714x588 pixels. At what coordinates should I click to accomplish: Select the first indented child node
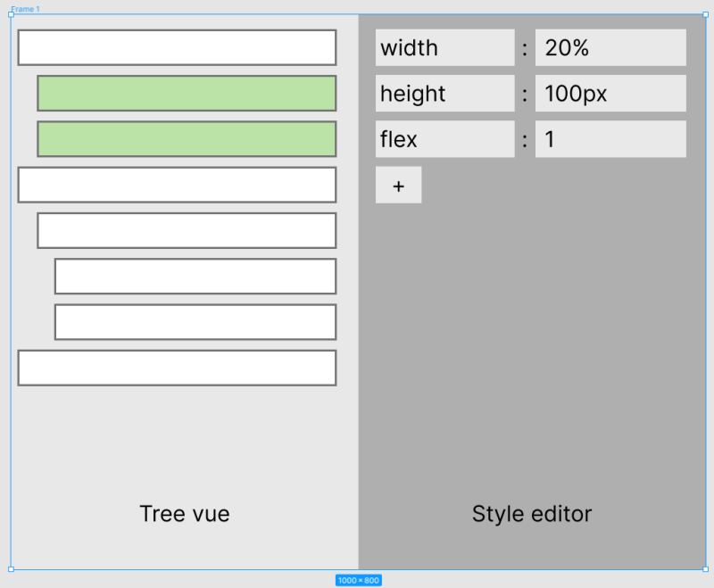click(x=186, y=230)
